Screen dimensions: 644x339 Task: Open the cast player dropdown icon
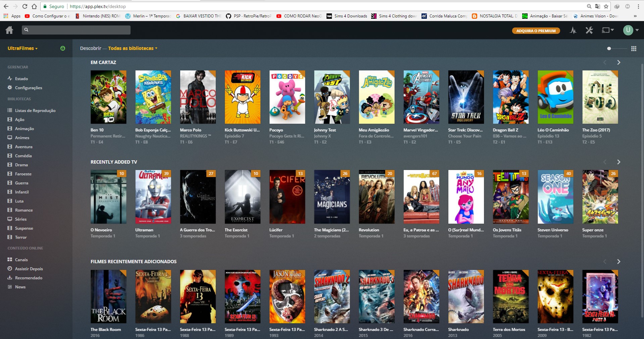(608, 30)
